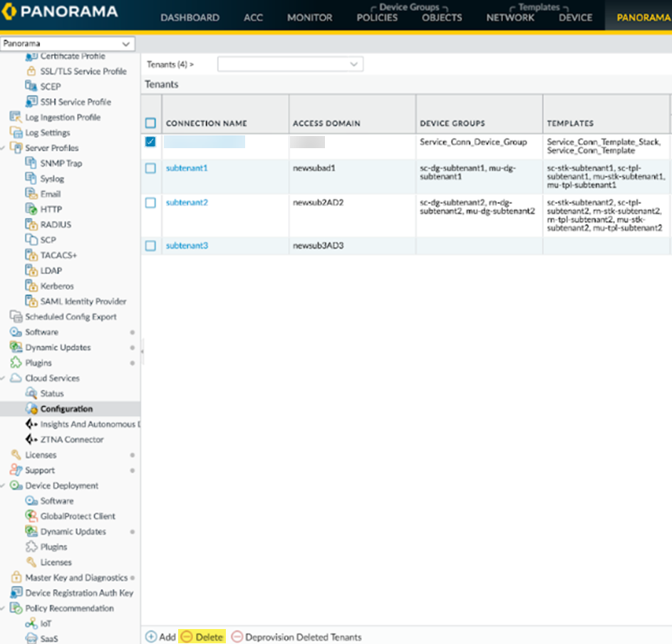Uncheck the first tenant row checkbox
This screenshot has height=644, width=672.
point(150,142)
